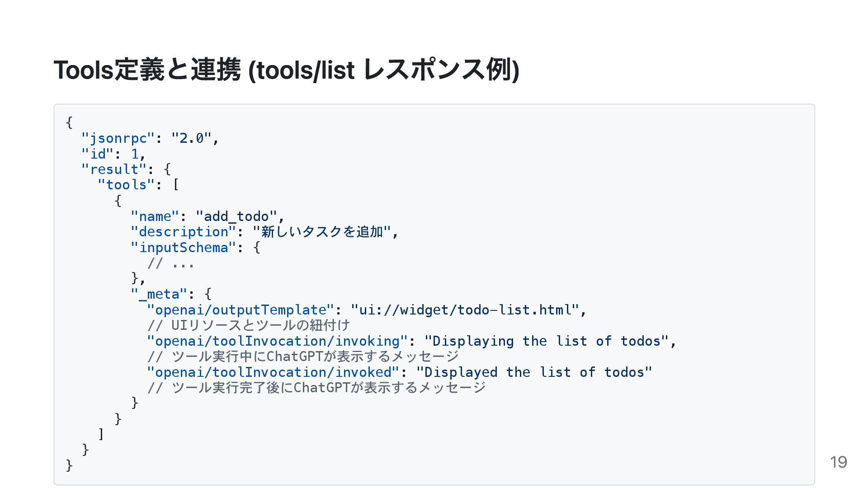Screen dimensions: 868x488
Task: Click the "2.0" version string value
Action: [191, 138]
